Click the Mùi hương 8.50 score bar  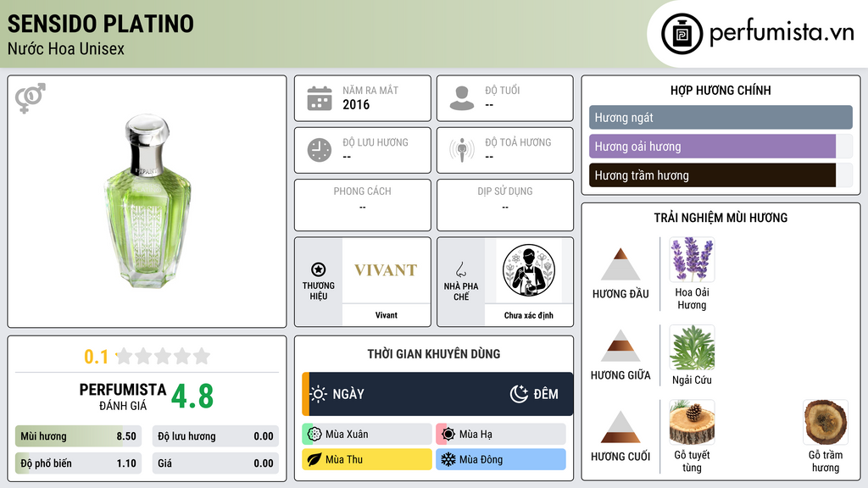pos(78,436)
